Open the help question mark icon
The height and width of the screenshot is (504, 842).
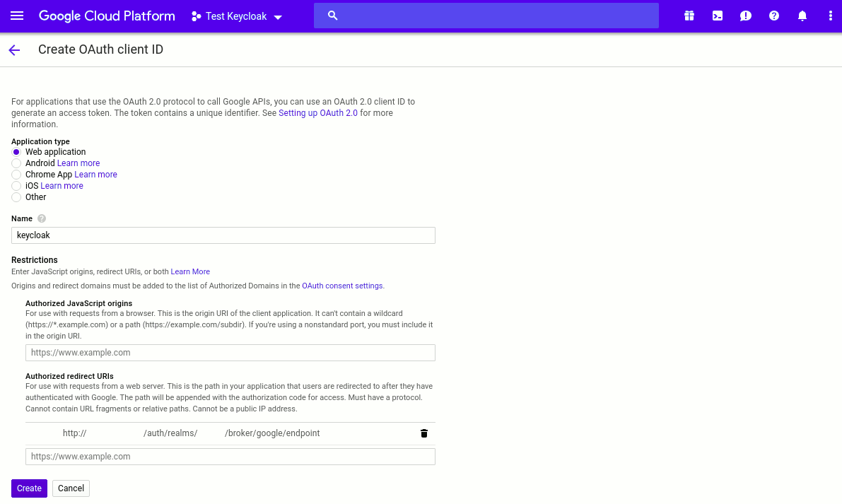774,16
